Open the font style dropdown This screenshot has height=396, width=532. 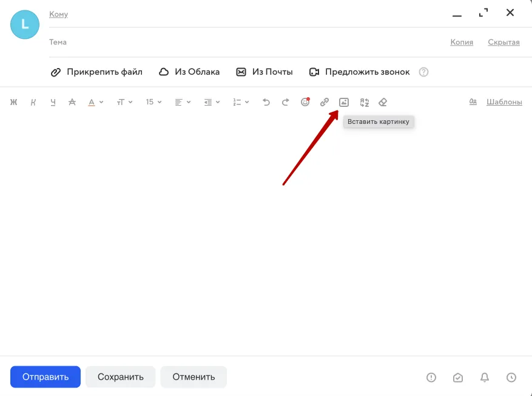pyautogui.click(x=124, y=102)
